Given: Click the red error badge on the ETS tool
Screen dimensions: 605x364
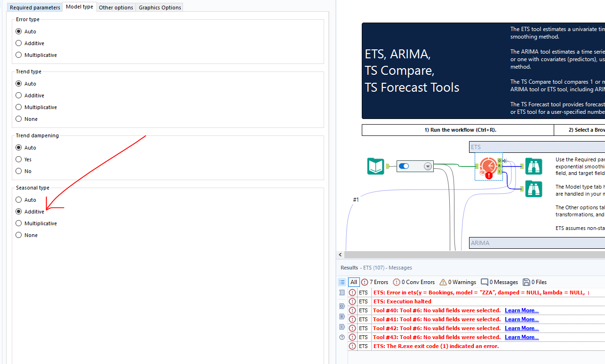Looking at the screenshot, I should click(488, 175).
